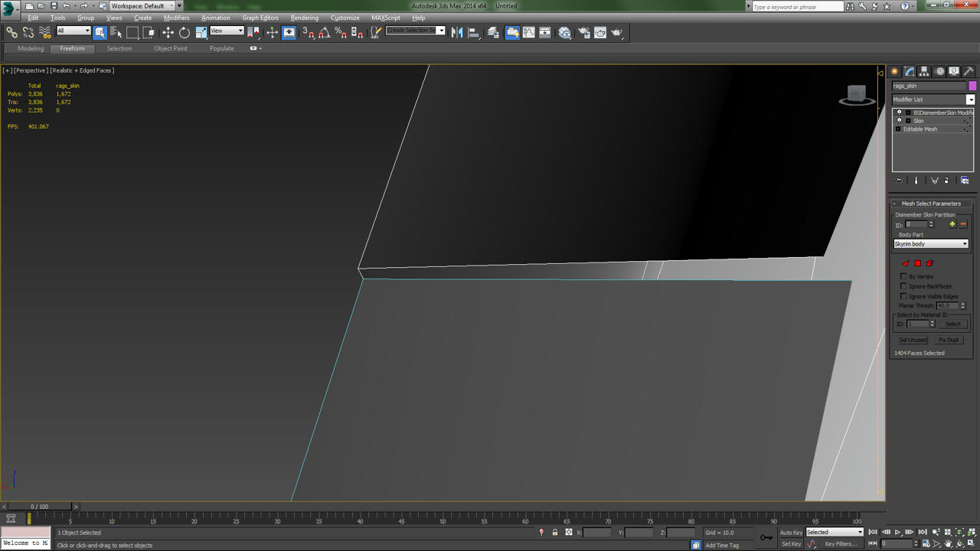Open Select by Name dialog

(x=116, y=32)
